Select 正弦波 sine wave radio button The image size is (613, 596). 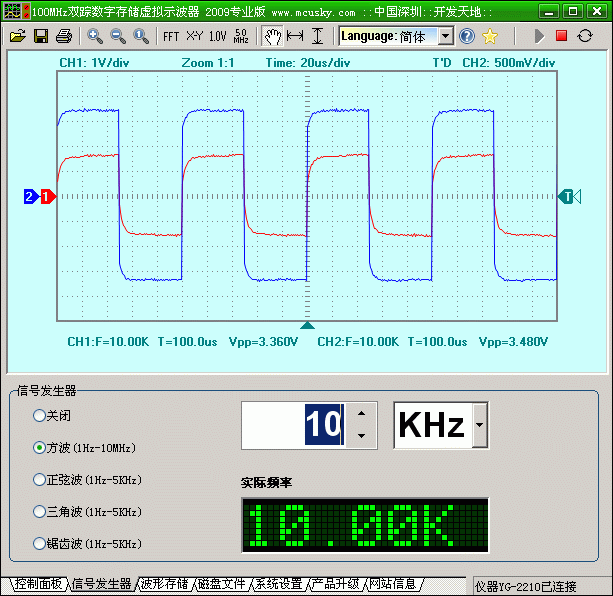click(40, 479)
